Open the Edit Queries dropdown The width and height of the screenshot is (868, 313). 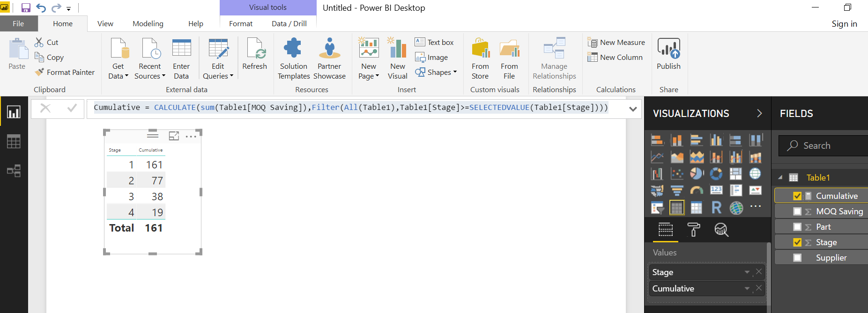point(218,58)
